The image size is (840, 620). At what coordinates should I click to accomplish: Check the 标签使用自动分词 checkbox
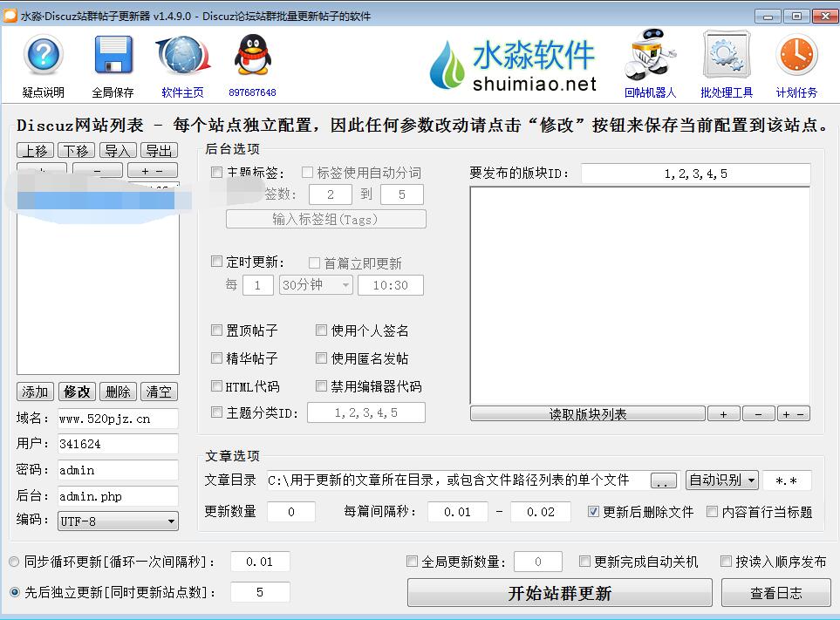point(308,173)
